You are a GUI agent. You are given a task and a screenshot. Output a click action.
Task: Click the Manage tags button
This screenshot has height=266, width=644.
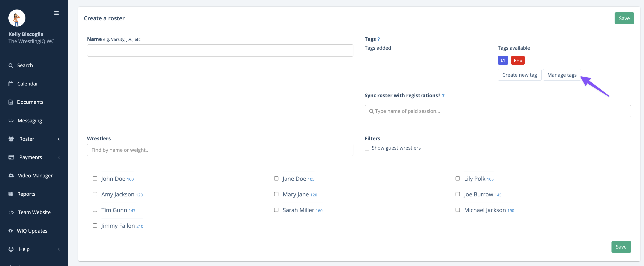(x=562, y=75)
